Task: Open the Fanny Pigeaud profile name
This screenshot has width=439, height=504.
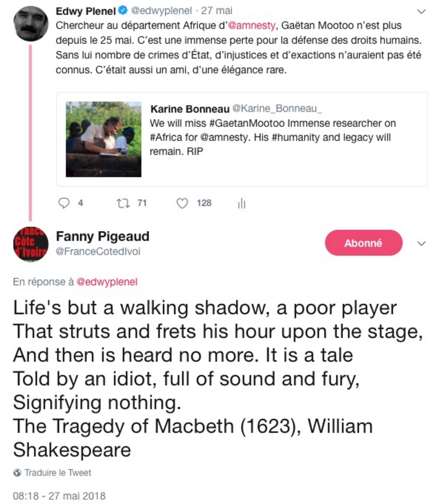Action: [x=103, y=237]
